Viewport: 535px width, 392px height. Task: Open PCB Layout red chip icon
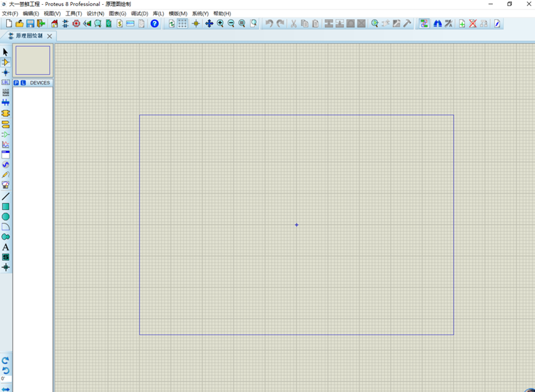point(76,24)
